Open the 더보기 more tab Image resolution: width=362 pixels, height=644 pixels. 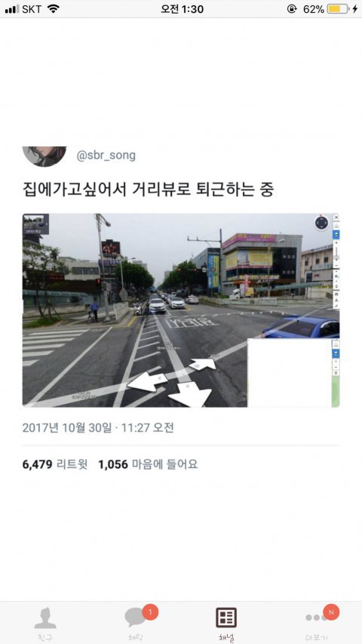(x=318, y=624)
